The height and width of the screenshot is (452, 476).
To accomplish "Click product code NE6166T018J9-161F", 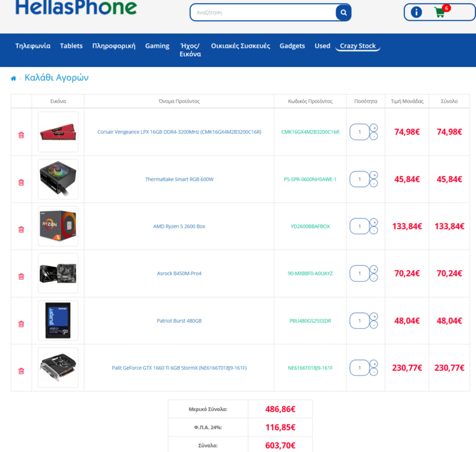I will (x=310, y=368).
